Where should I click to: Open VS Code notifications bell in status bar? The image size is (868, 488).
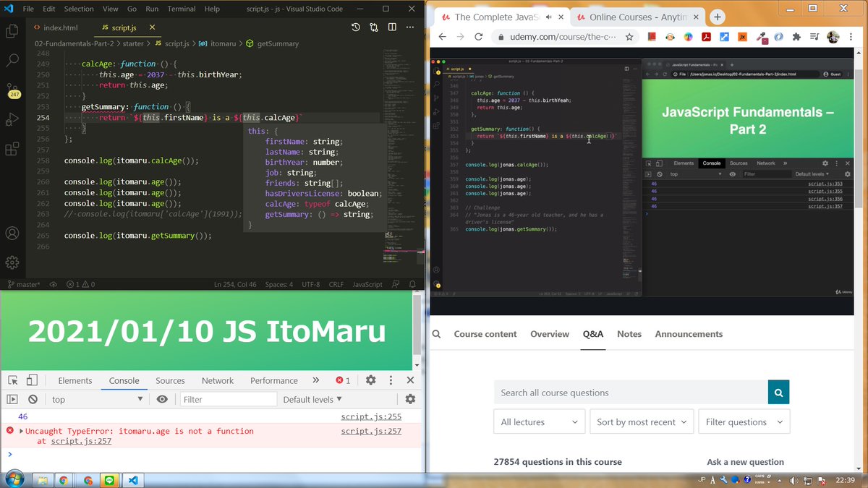[412, 284]
